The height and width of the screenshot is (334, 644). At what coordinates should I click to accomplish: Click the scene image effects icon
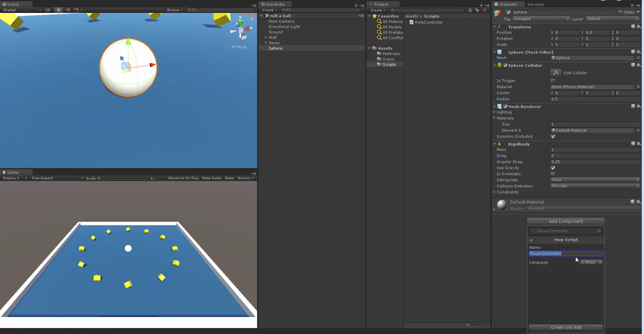coord(76,10)
